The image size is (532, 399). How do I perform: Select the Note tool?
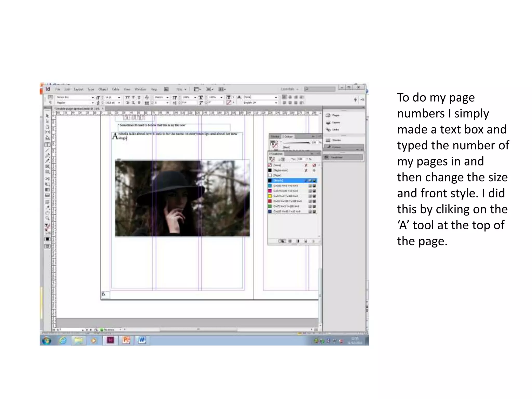click(47, 202)
